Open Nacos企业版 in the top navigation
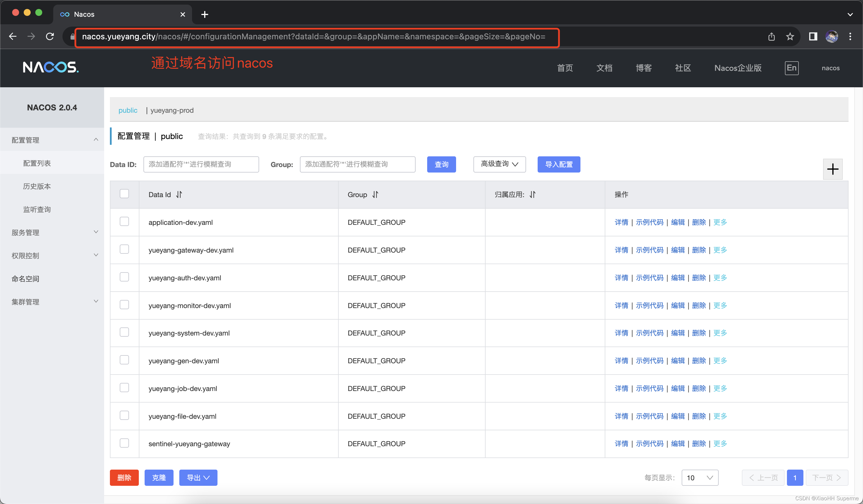863x504 pixels. (738, 68)
